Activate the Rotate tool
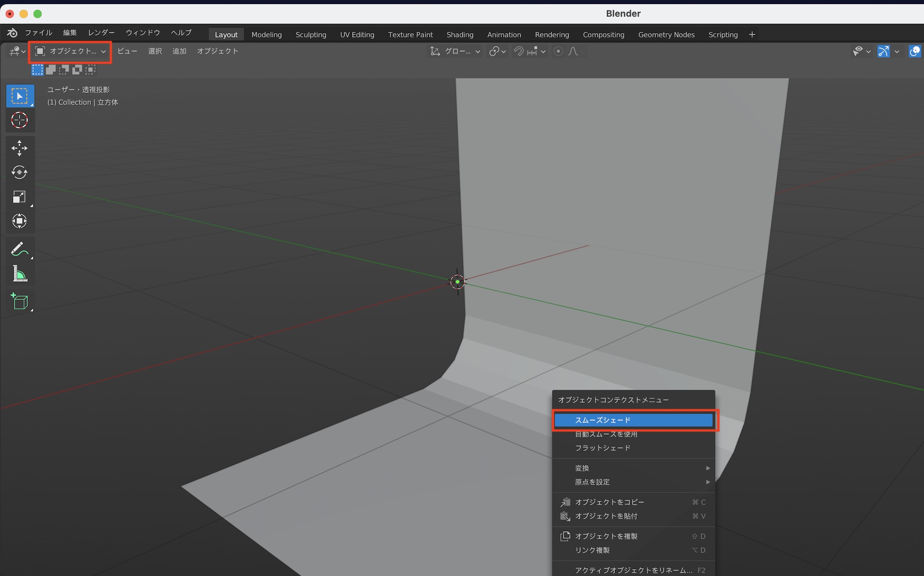 pyautogui.click(x=19, y=172)
